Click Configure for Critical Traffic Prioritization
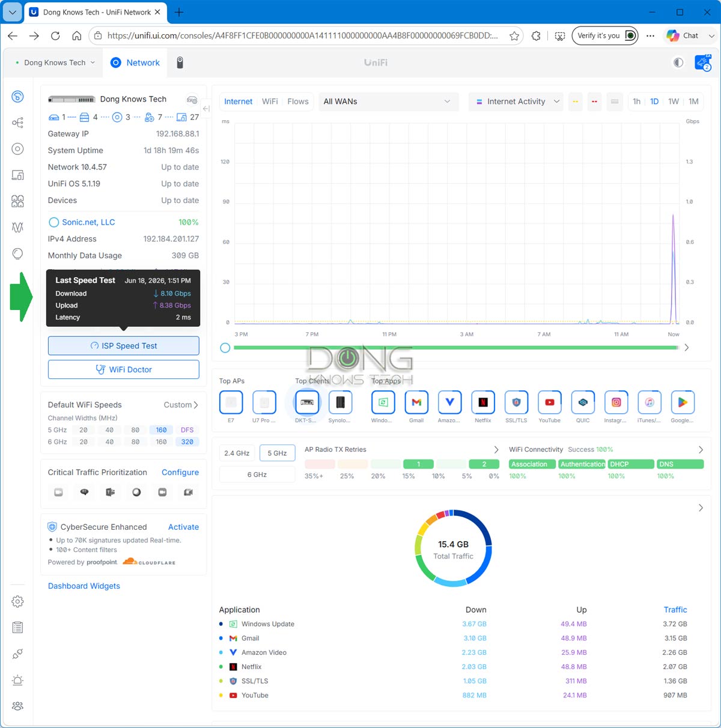 (x=180, y=473)
